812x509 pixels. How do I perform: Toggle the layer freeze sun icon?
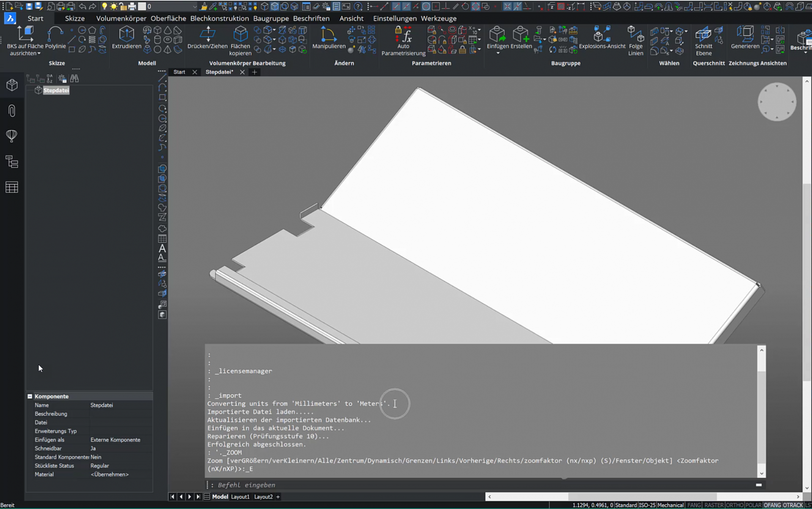pyautogui.click(x=114, y=6)
